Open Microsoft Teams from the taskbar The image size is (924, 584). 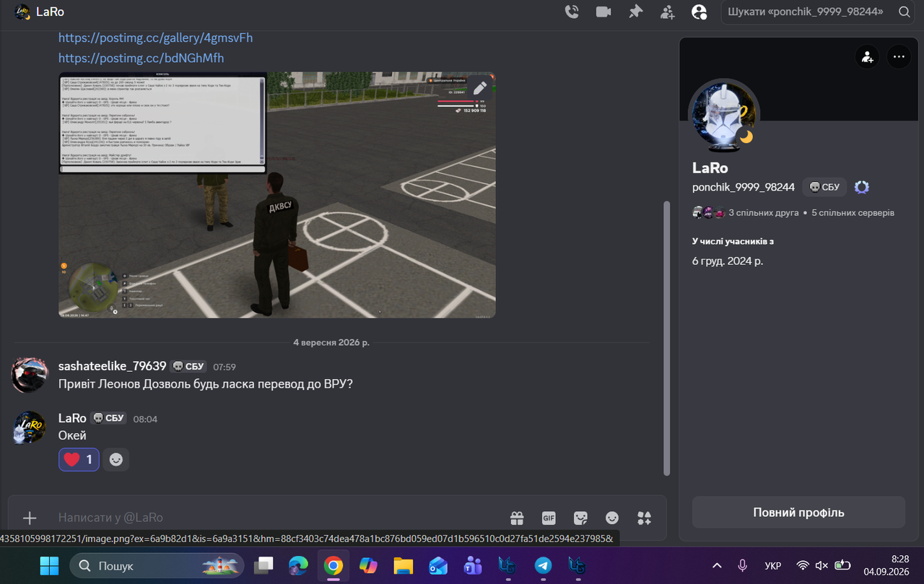pyautogui.click(x=472, y=566)
